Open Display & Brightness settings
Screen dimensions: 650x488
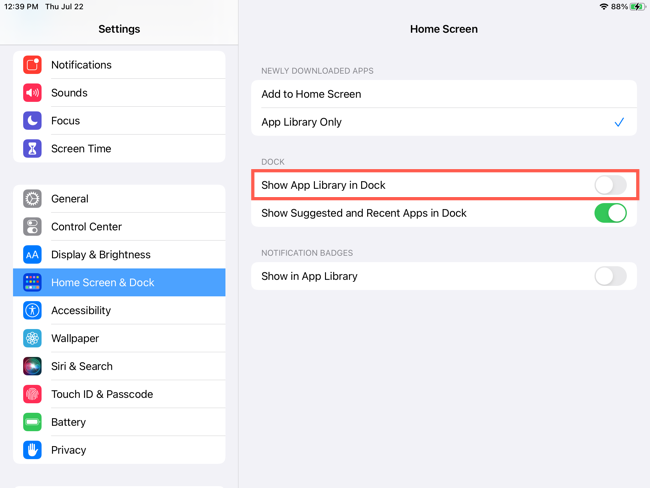119,255
